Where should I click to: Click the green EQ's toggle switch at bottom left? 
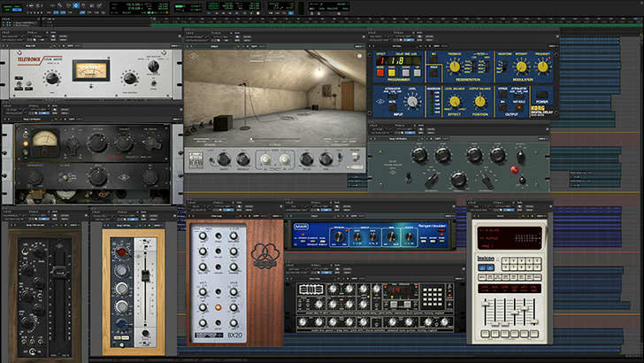[408, 178]
